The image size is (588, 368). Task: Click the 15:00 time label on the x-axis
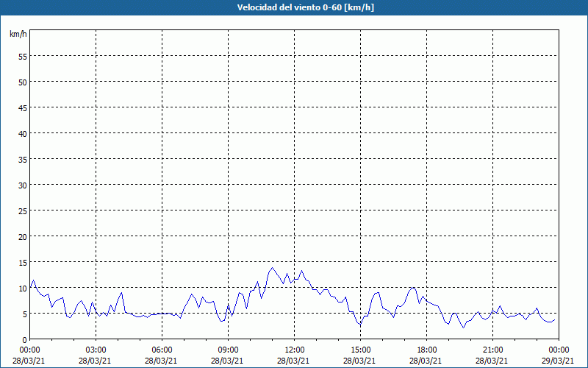click(360, 350)
